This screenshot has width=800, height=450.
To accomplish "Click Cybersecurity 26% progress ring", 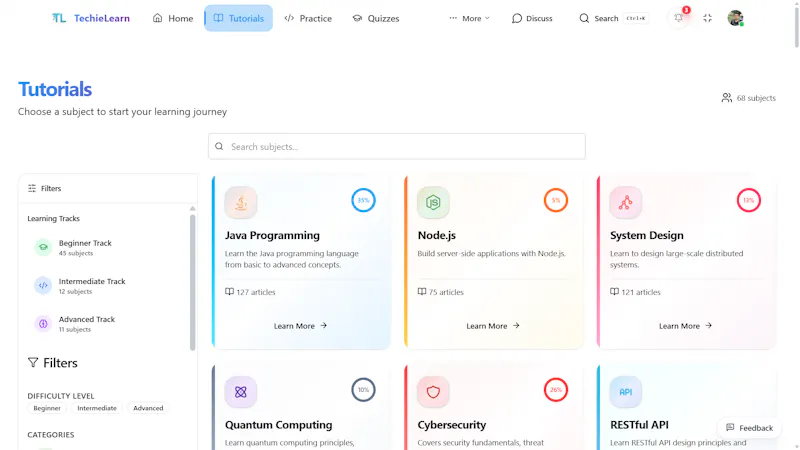I will click(556, 390).
